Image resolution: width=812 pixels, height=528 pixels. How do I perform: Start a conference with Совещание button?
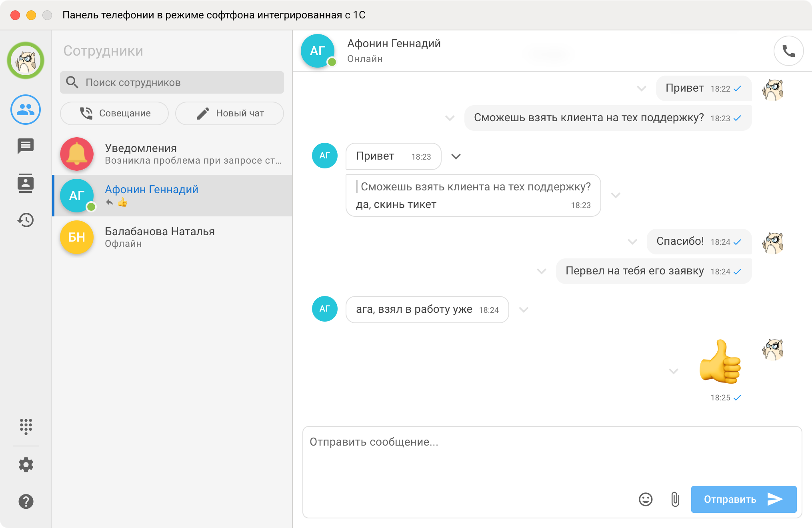coord(114,113)
